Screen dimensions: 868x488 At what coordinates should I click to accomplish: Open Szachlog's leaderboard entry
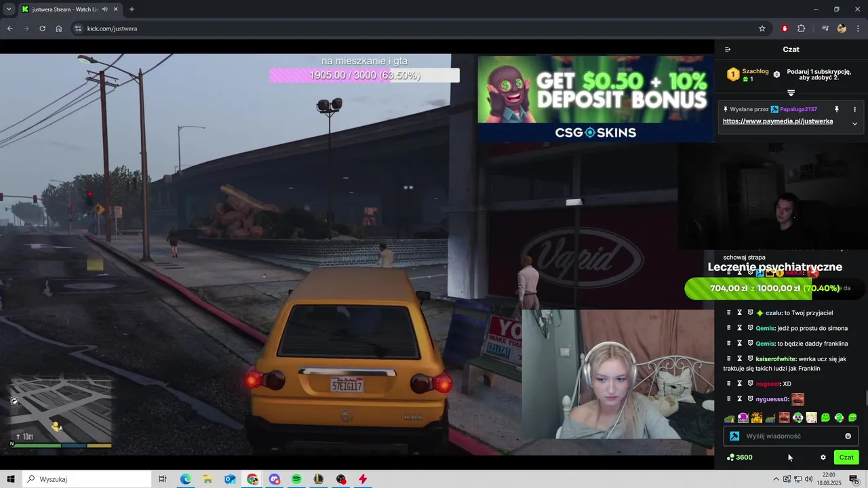point(748,75)
